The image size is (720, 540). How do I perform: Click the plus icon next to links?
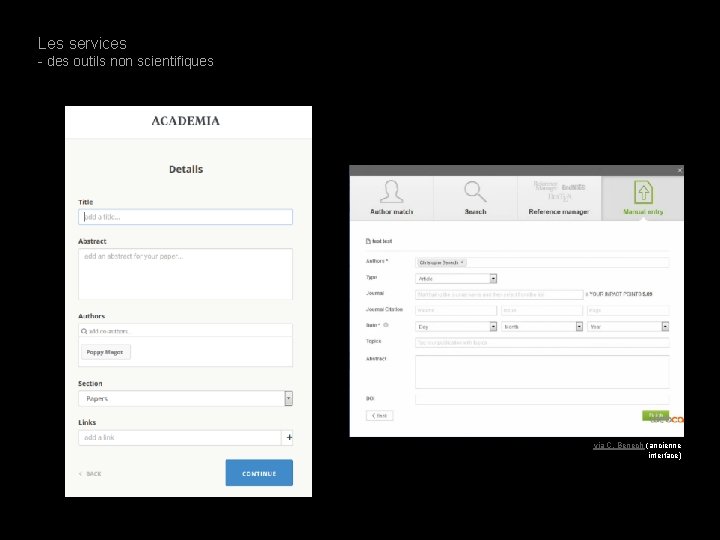pos(289,438)
